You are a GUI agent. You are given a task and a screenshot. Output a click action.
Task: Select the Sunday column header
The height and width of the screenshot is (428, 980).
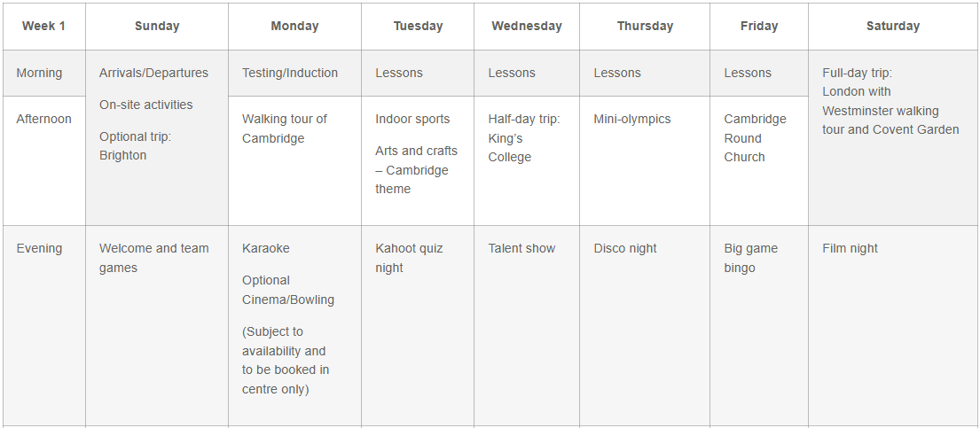tap(157, 27)
